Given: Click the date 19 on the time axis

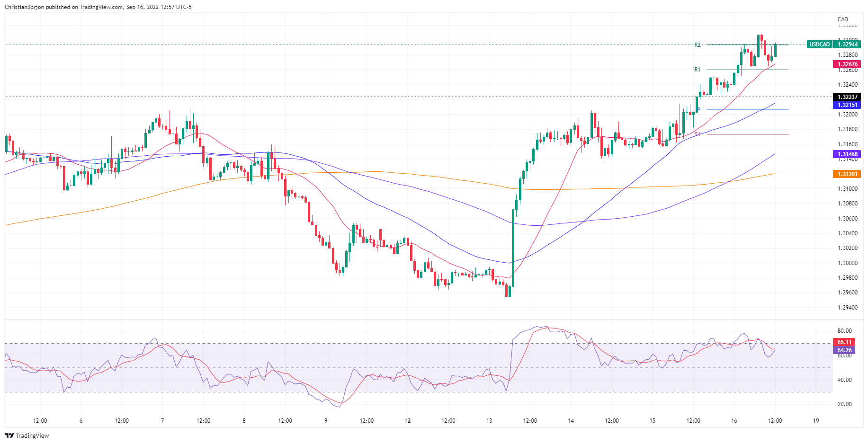Looking at the screenshot, I should [x=816, y=420].
